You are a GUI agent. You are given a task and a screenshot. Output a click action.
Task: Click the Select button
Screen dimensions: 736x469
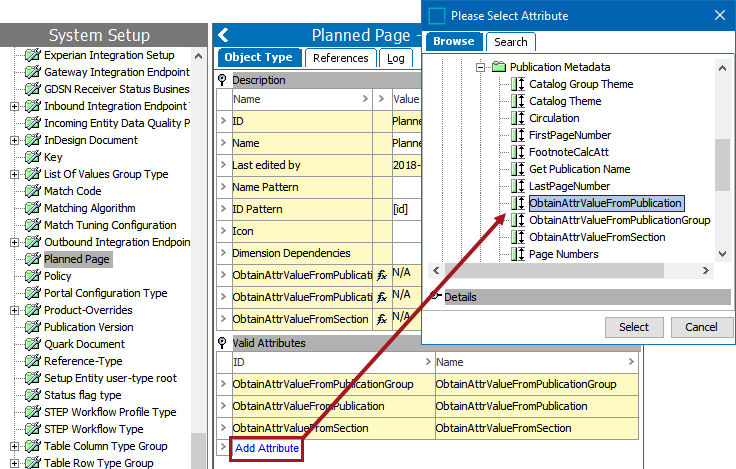(634, 327)
